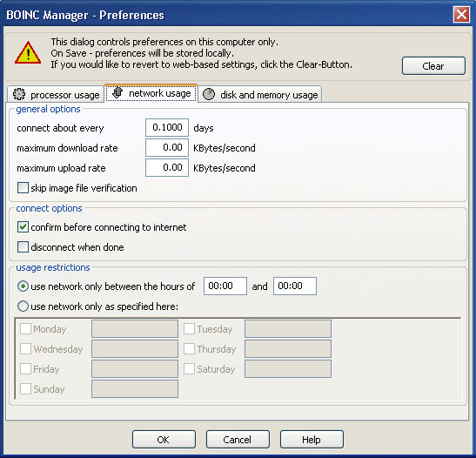Click the Sunday time range field
The image size is (476, 458).
coord(135,388)
